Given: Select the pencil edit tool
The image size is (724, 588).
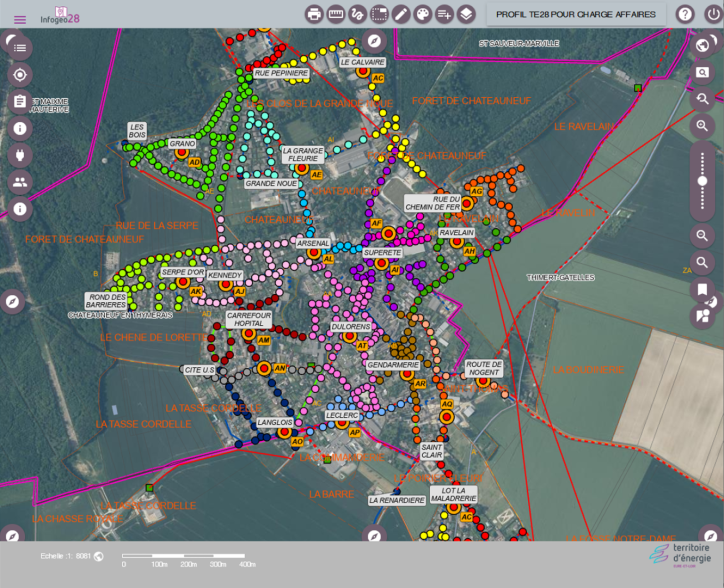Looking at the screenshot, I should [x=401, y=14].
